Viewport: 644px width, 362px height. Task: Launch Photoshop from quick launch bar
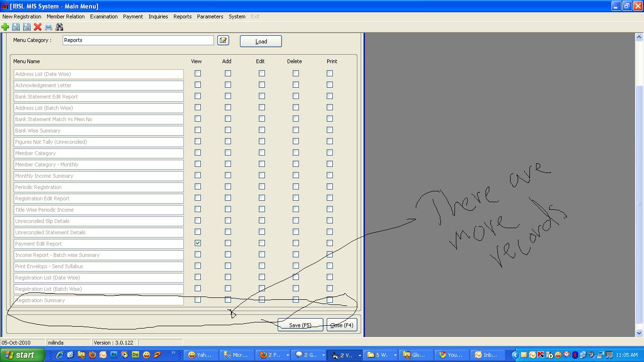coord(114,355)
